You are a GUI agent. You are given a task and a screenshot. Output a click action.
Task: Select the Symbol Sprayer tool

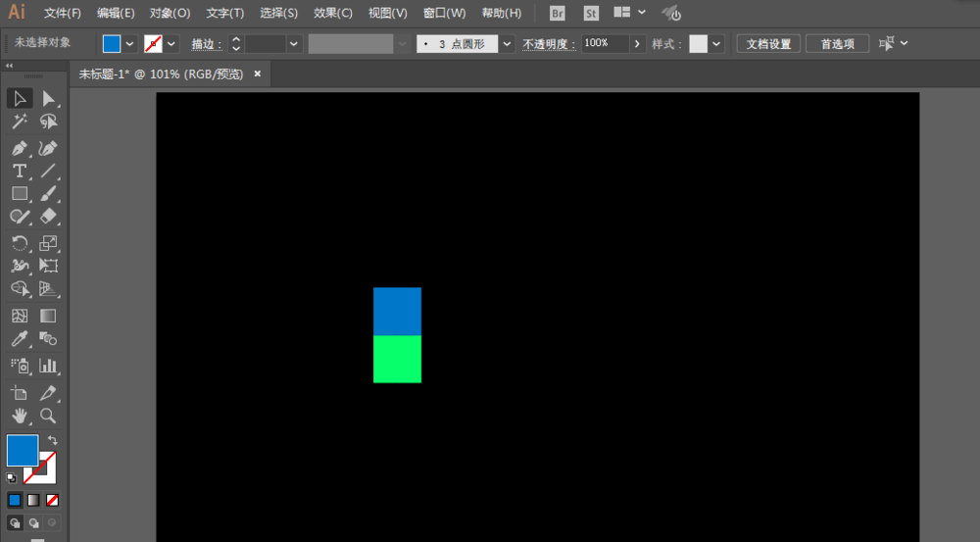(20, 366)
